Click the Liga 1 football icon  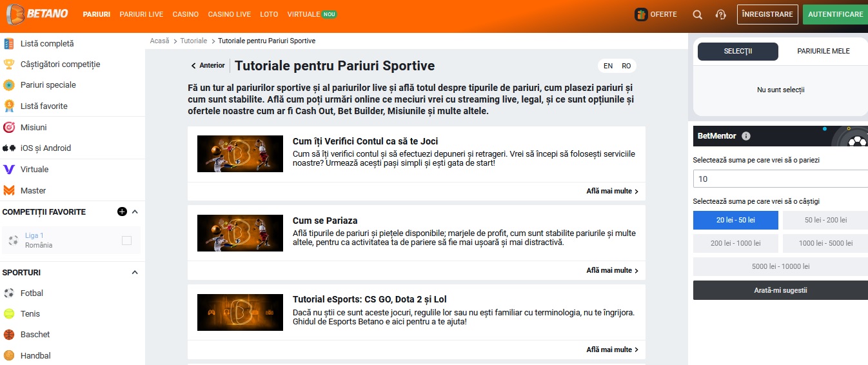14,241
